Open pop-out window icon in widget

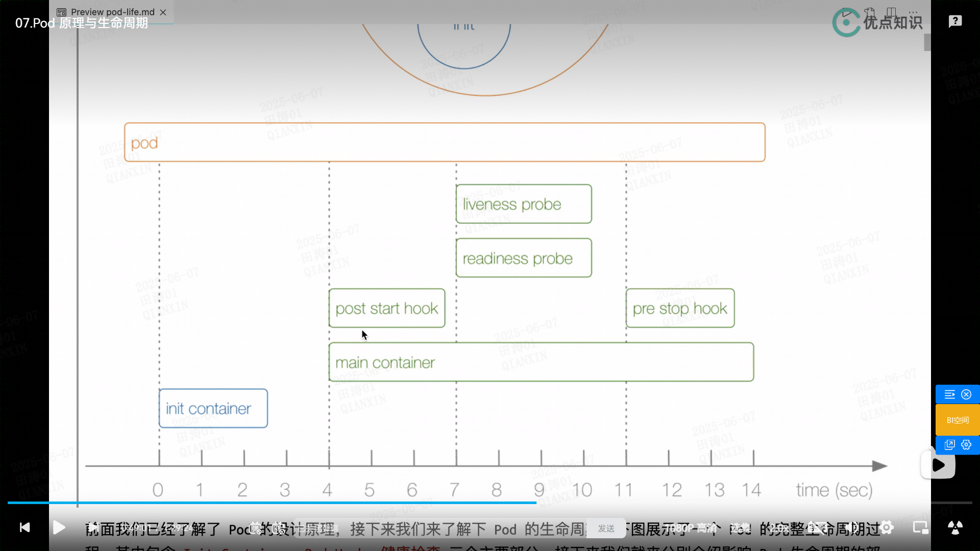(949, 445)
